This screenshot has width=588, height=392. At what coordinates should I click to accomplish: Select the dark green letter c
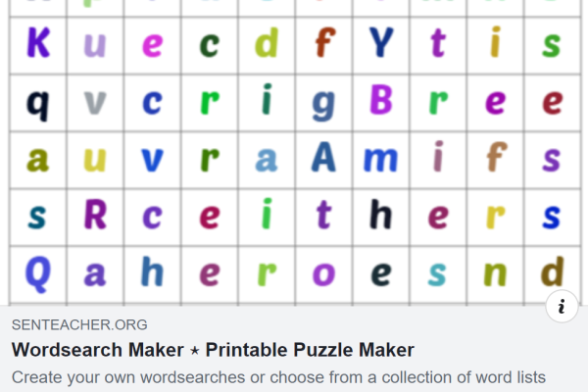(x=210, y=44)
